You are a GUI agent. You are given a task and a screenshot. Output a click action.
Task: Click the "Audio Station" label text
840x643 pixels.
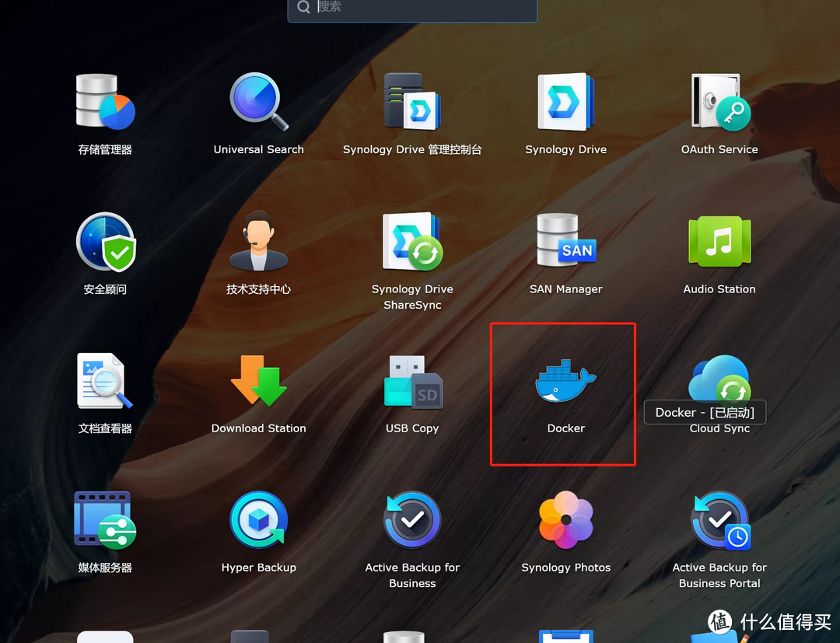point(719,289)
